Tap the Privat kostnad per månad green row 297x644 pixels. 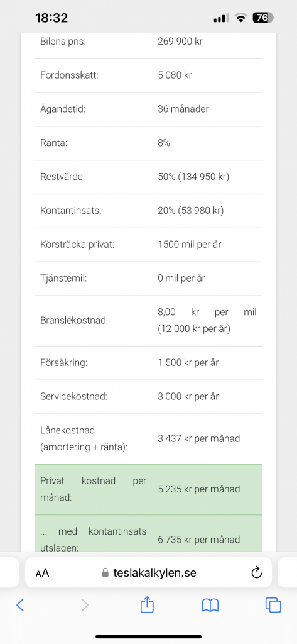[148, 489]
